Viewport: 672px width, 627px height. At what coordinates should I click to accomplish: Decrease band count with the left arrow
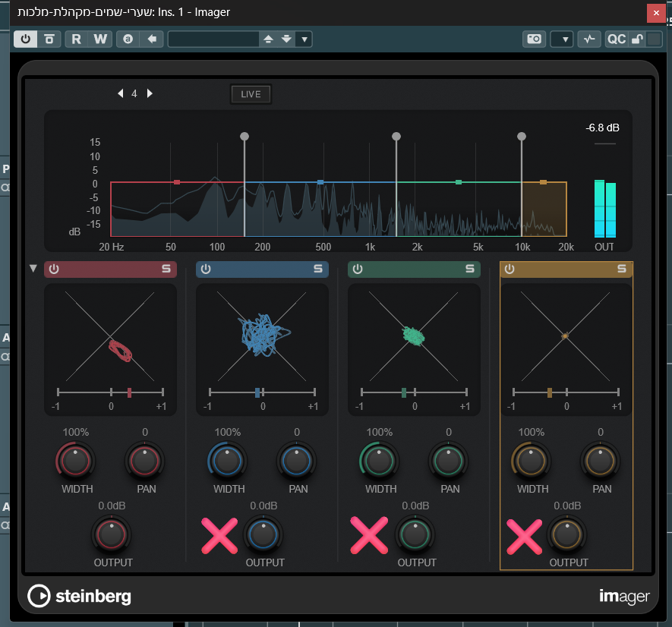point(121,93)
